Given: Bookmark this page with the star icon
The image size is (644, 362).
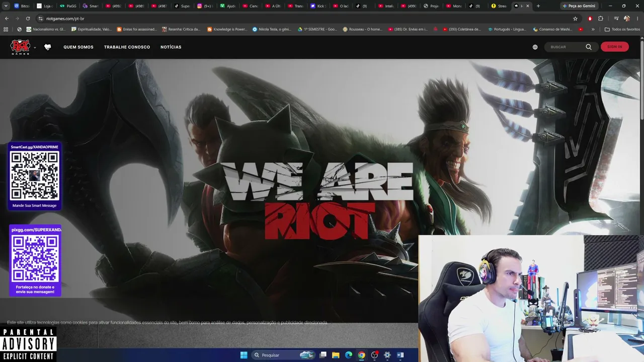Looking at the screenshot, I should 575,19.
